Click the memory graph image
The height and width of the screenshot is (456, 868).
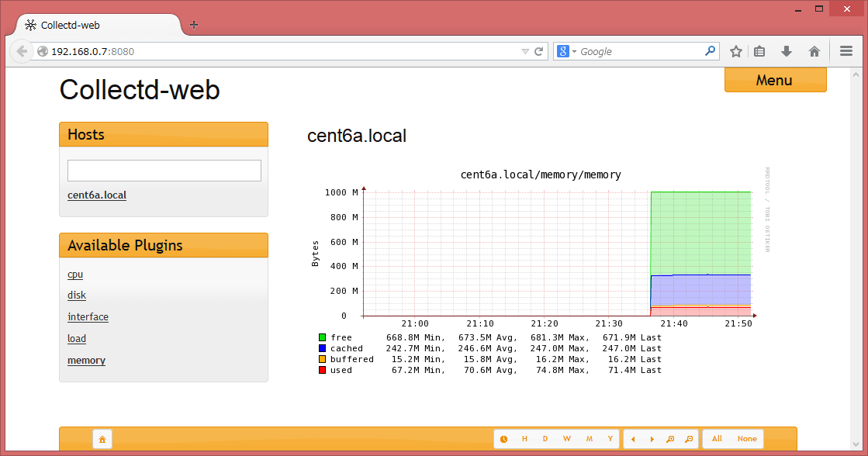[541, 271]
